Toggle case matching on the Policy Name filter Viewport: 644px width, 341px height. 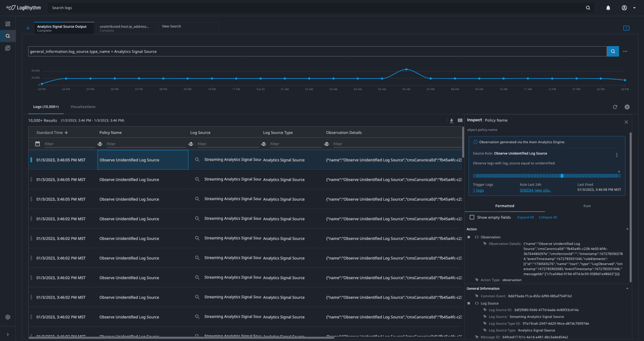pyautogui.click(x=100, y=144)
